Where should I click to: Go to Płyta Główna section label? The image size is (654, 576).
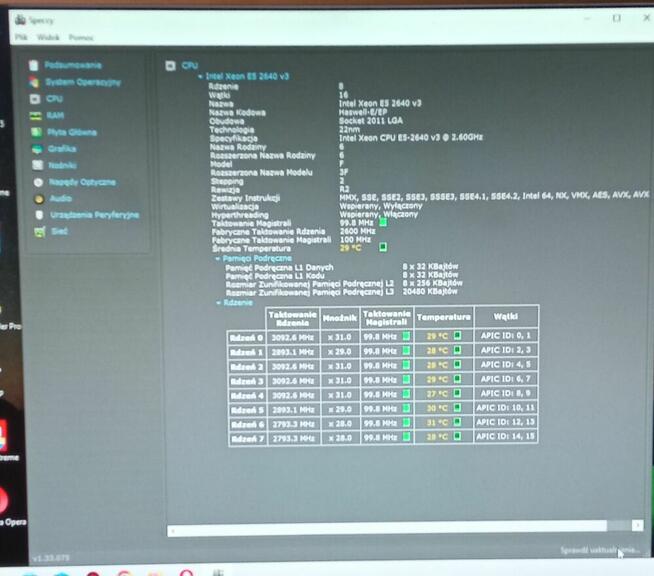pos(72,132)
